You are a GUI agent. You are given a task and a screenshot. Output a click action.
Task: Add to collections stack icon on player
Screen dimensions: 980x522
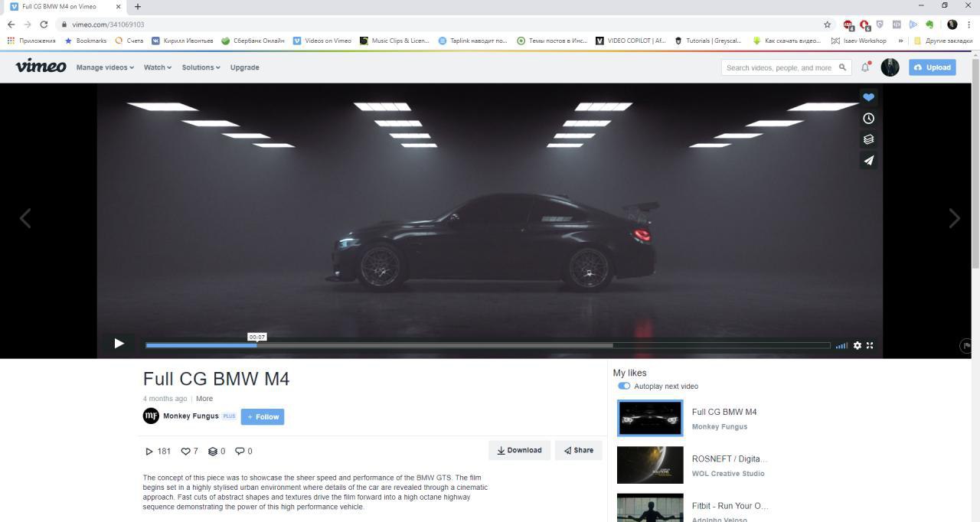click(x=868, y=139)
